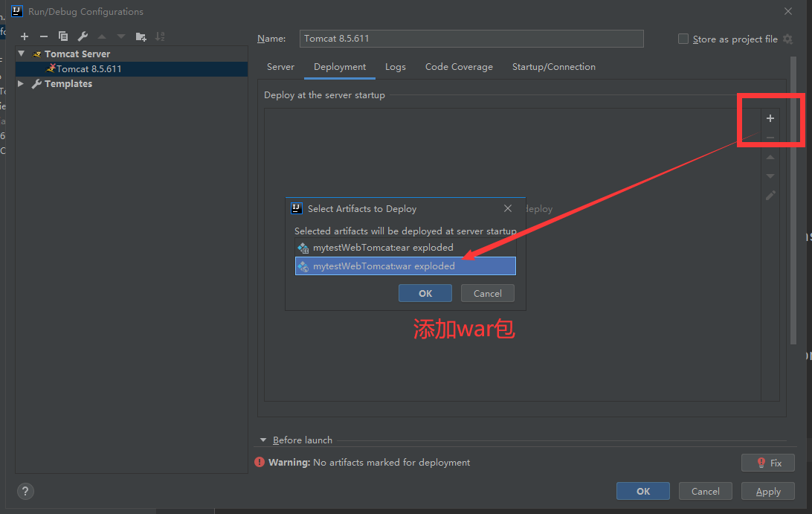Image resolution: width=812 pixels, height=514 pixels.
Task: Move deployment artifact up
Action: click(x=770, y=157)
